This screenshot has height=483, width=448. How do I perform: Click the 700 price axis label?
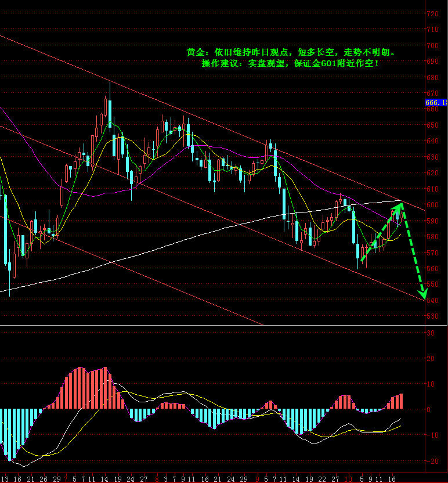[x=432, y=46]
